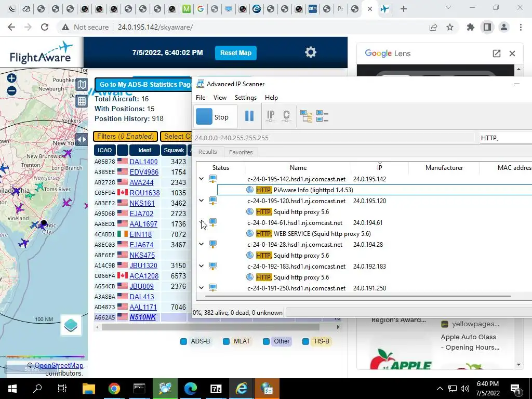This screenshot has width=532, height=399.
Task: Open Chrome profile icon
Action: [x=504, y=27]
